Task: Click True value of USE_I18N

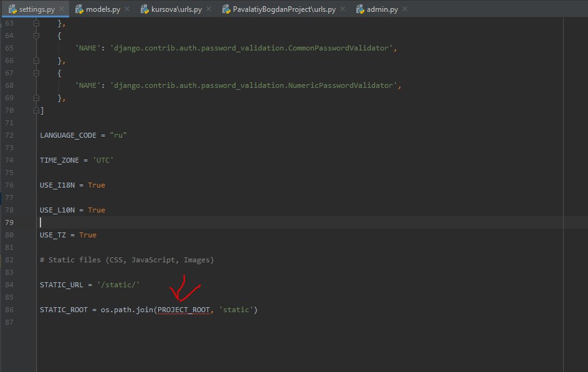Action: pos(97,185)
